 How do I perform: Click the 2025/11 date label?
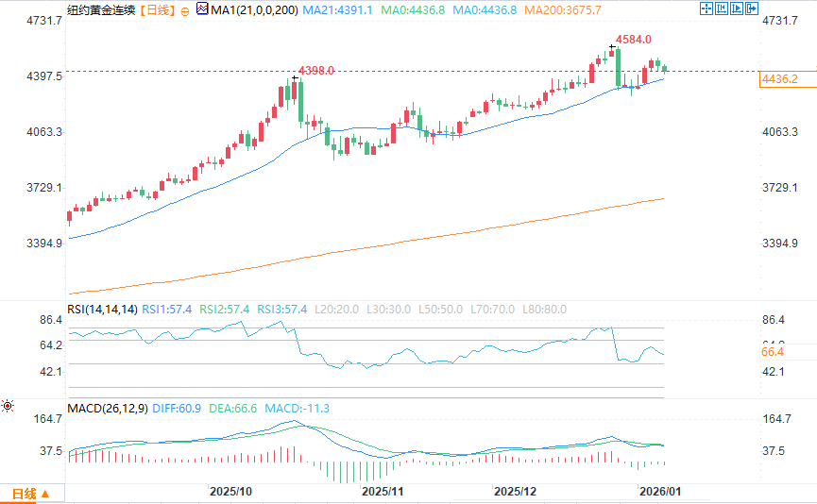point(383,492)
